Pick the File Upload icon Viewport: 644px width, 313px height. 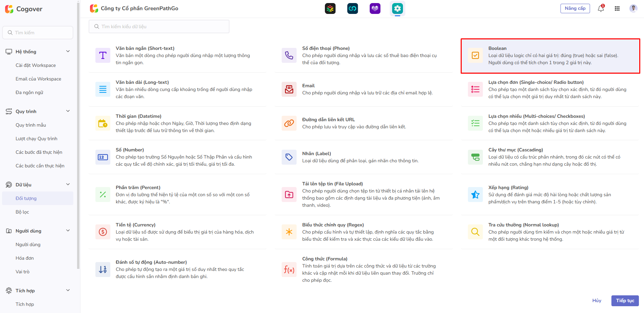click(289, 195)
